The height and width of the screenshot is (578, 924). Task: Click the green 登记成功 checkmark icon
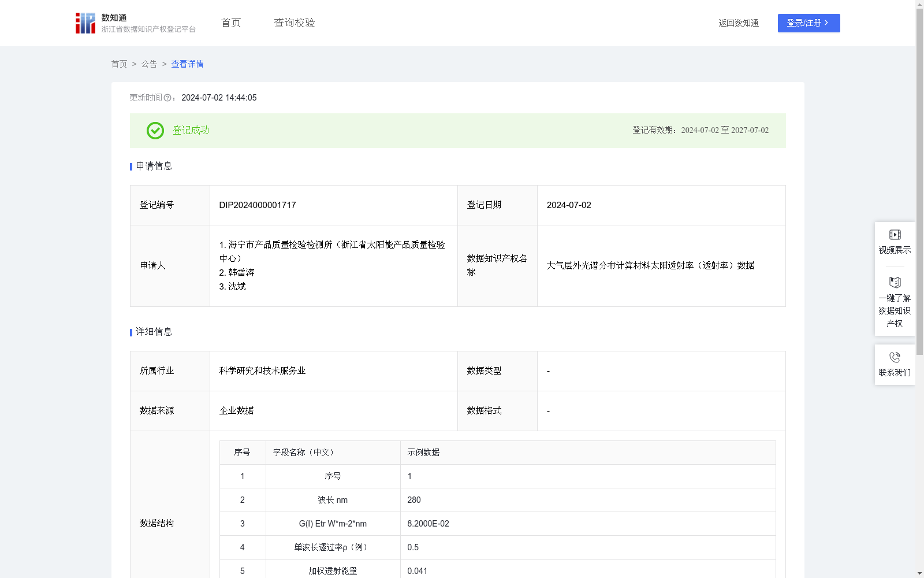click(x=155, y=131)
